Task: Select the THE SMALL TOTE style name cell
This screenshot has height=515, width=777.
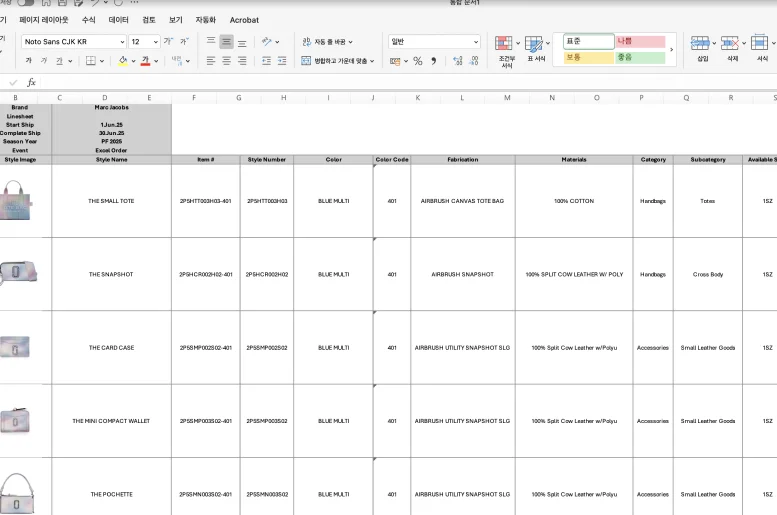Action: [x=111, y=201]
